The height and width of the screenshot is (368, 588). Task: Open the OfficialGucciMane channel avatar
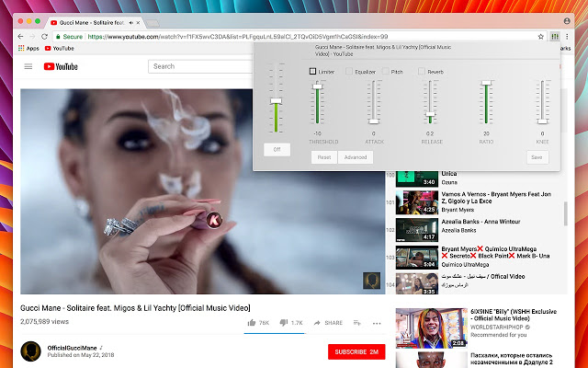tap(30, 351)
